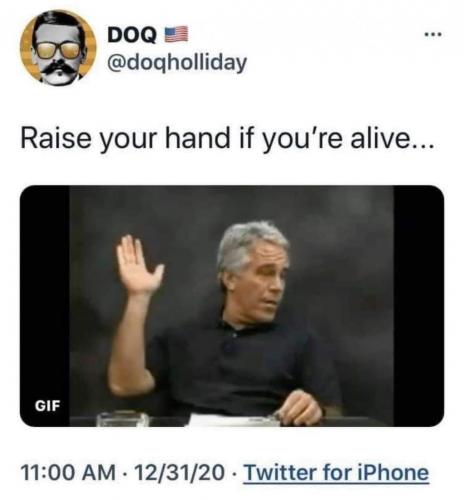Click the glass ashtray in the GIF

(123, 419)
